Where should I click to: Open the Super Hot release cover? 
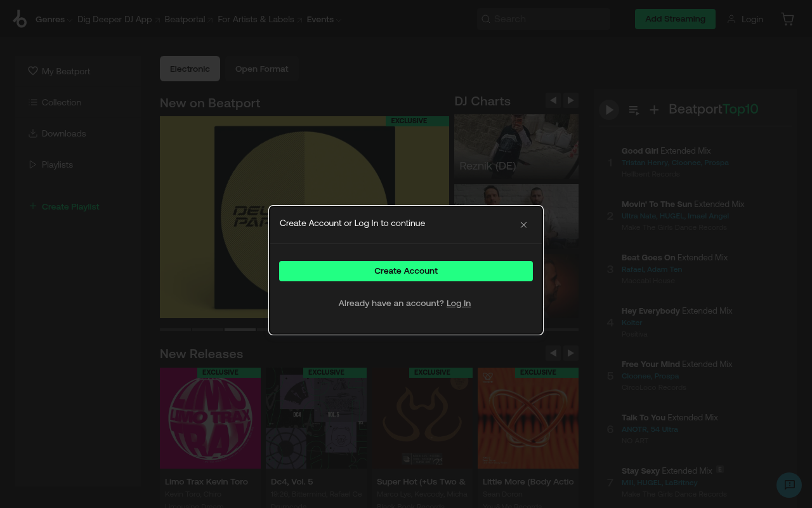tap(422, 418)
